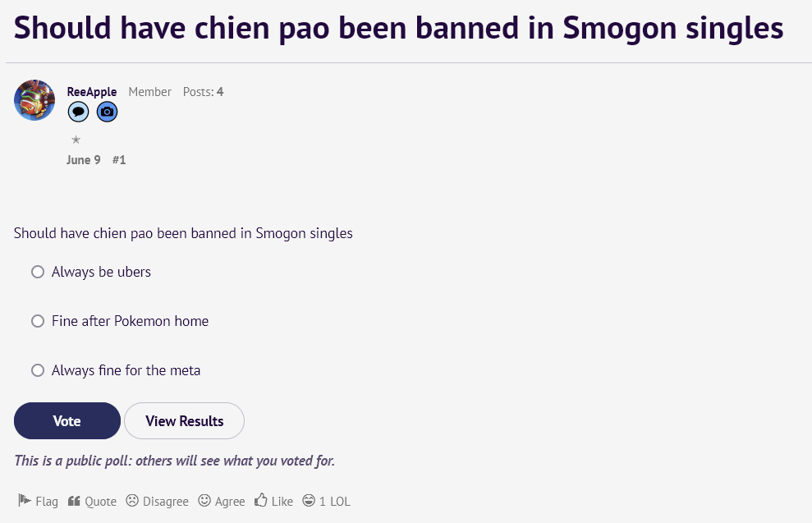Select the "Always be ubers" poll option
The image size is (812, 523).
point(38,272)
